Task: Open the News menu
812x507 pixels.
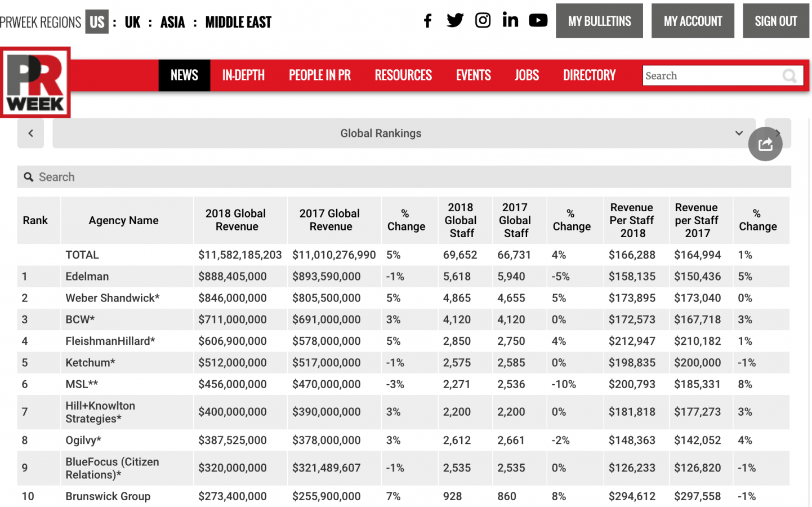Action: [x=184, y=75]
